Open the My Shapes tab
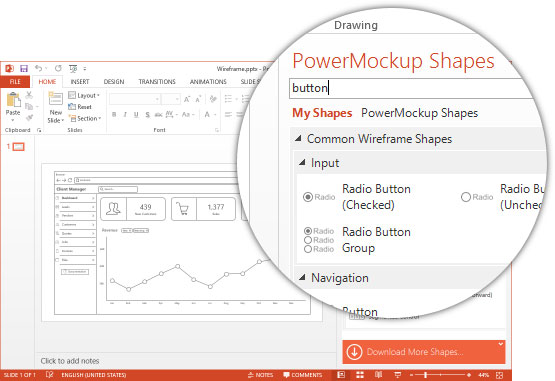555x381 pixels. [322, 113]
